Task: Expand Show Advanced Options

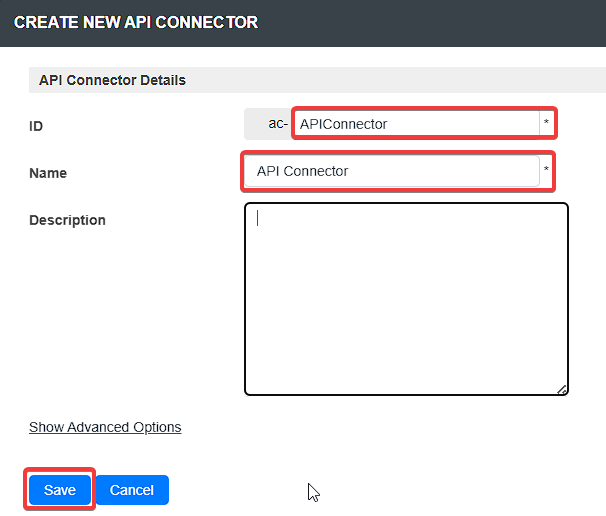Action: tap(105, 427)
